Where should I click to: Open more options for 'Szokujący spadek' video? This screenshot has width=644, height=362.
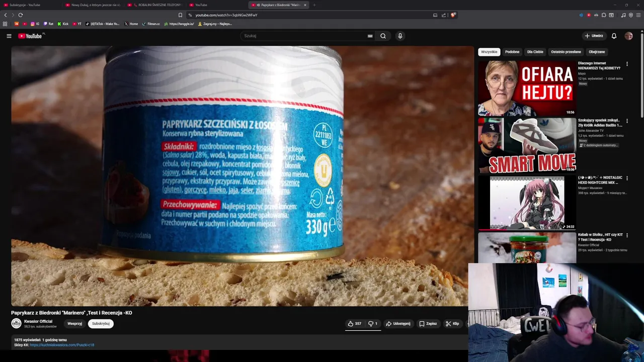pyautogui.click(x=627, y=121)
